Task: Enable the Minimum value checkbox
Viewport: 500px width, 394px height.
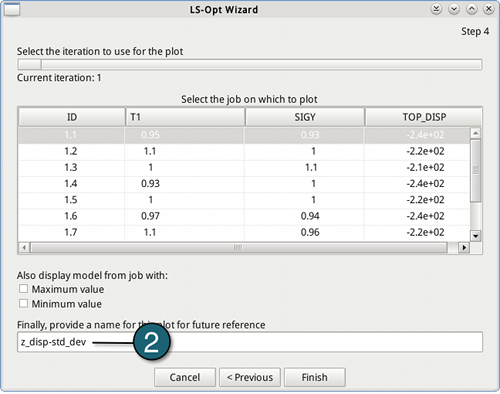Action: pos(23,304)
